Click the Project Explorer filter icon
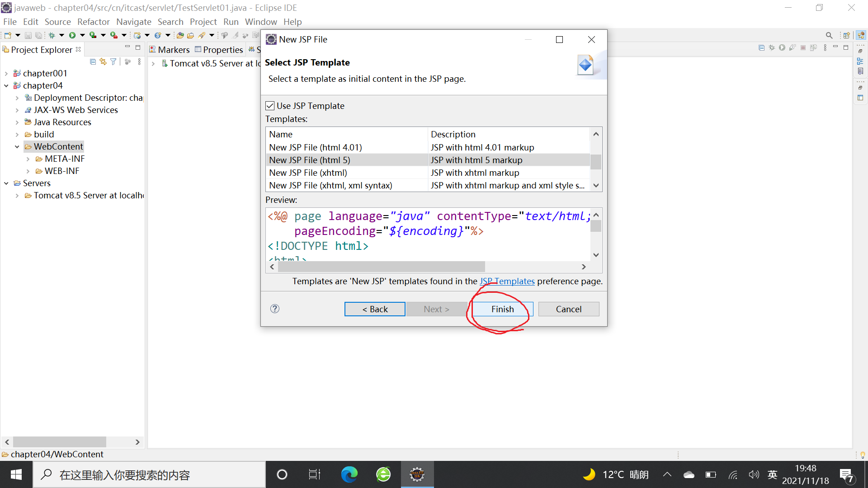This screenshot has width=868, height=488. click(x=113, y=62)
